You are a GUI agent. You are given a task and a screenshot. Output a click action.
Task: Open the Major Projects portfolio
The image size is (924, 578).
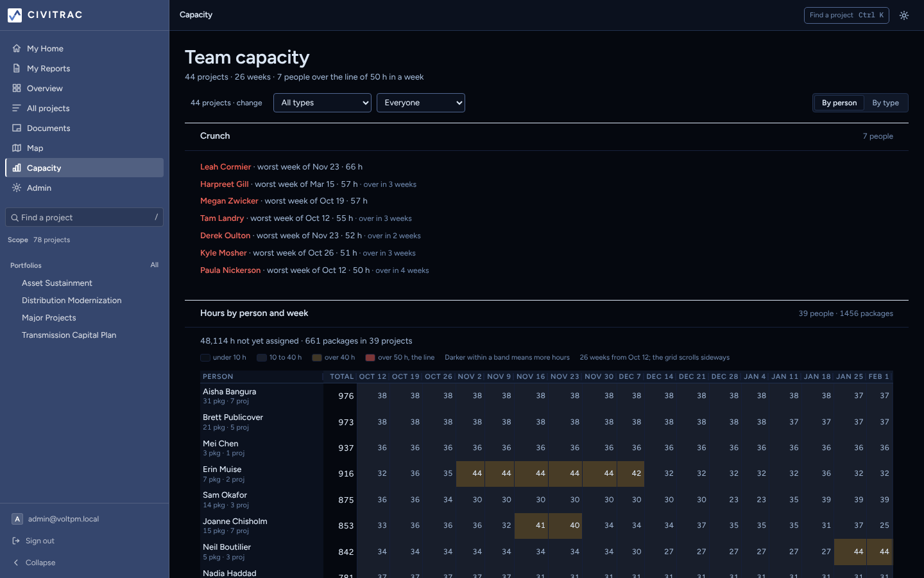tap(49, 318)
